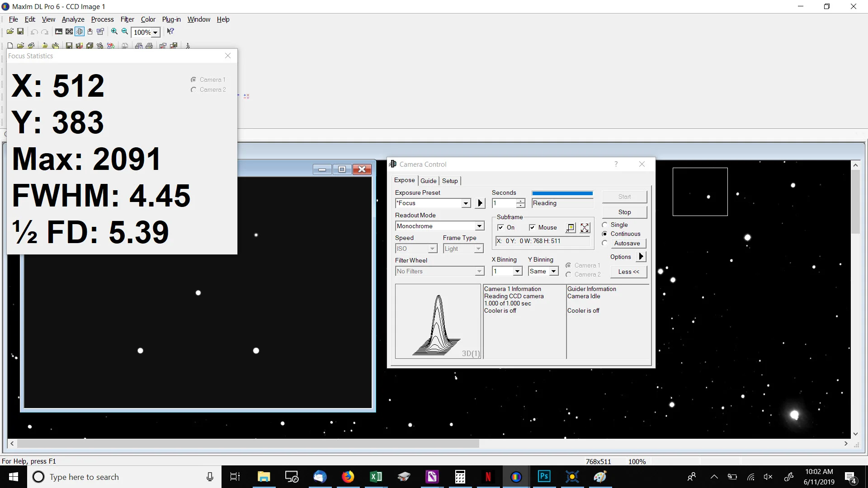Click in the Seconds input field
The image size is (868, 488).
504,203
